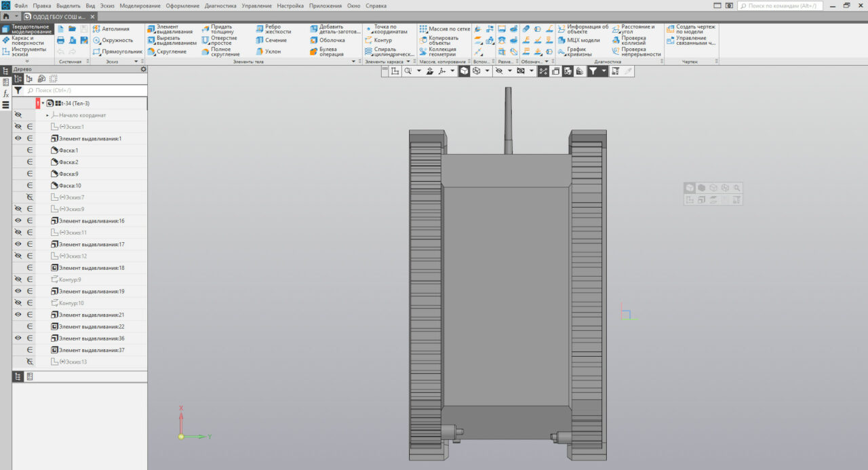Image resolution: width=868 pixels, height=470 pixels.
Task: Toggle visibility of Элемент выдавливания:36
Action: pyautogui.click(x=18, y=338)
